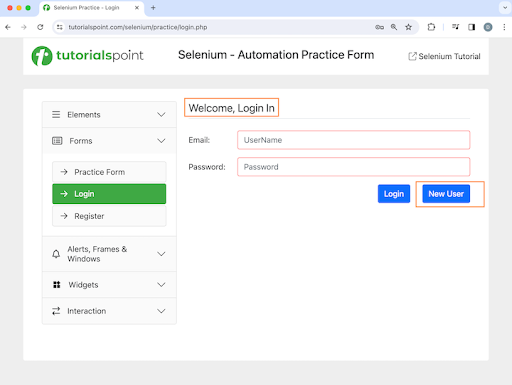512x385 pixels.
Task: Click the Forms label in sidebar
Action: (81, 141)
